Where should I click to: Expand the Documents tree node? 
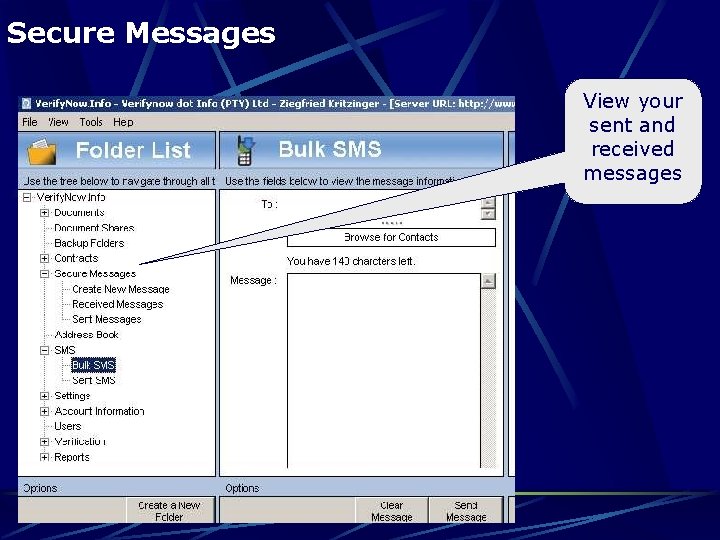(x=45, y=213)
